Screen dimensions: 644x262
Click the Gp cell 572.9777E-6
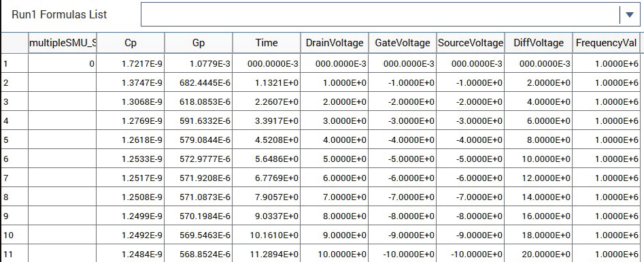(199, 159)
